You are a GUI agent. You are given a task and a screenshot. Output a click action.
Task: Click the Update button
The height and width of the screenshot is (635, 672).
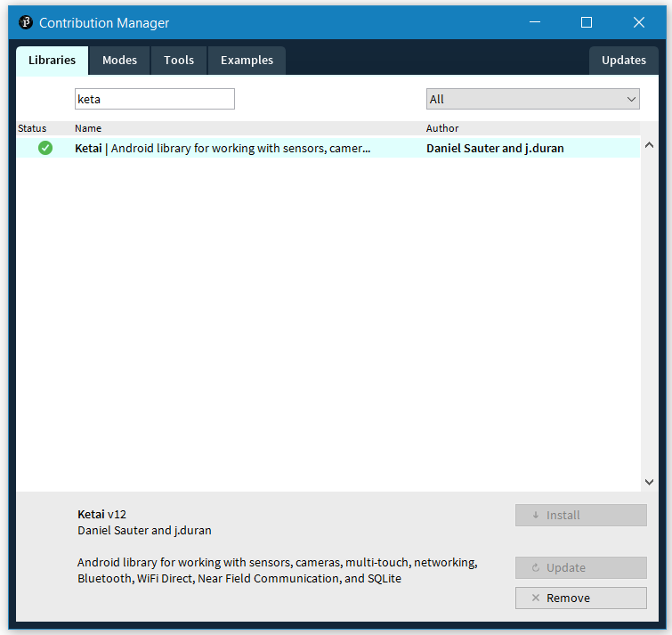580,567
